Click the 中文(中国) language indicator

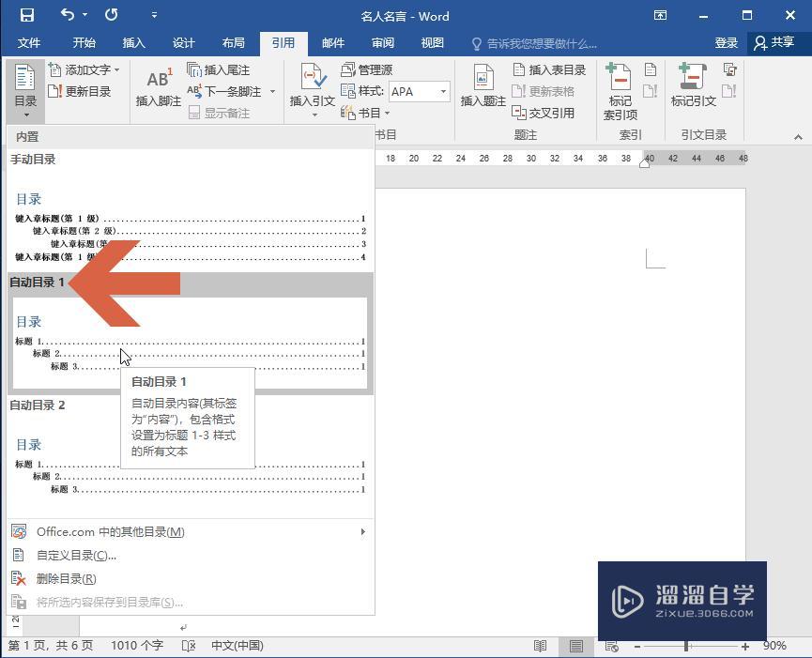[237, 646]
